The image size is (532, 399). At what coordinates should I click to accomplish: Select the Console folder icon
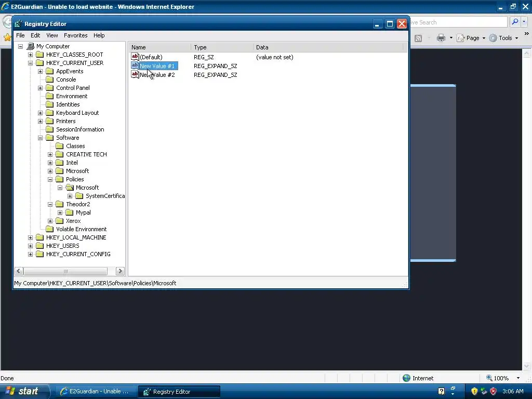pyautogui.click(x=49, y=79)
